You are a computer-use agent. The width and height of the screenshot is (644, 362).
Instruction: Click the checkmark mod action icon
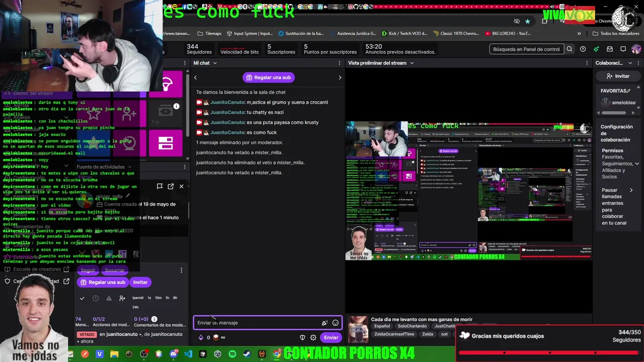pyautogui.click(x=82, y=298)
